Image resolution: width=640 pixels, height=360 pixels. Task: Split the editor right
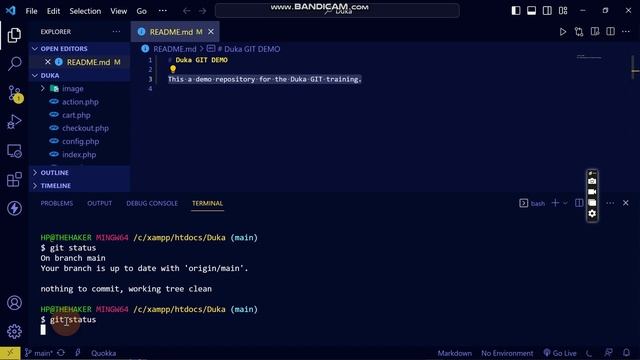pyautogui.click(x=611, y=32)
